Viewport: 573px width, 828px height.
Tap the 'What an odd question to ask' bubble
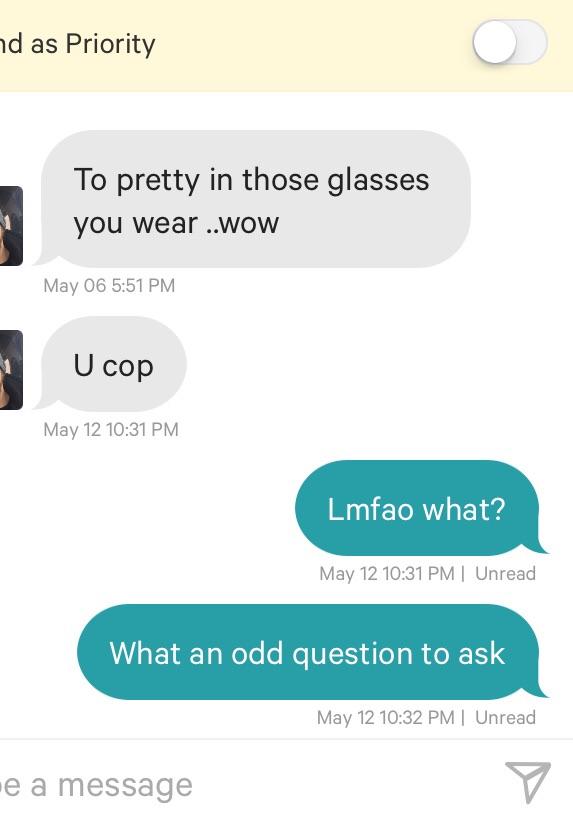click(x=312, y=652)
